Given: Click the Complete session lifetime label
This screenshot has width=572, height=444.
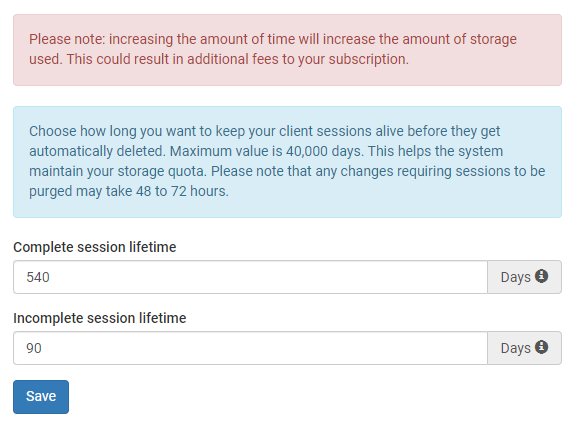Looking at the screenshot, I should tap(94, 247).
